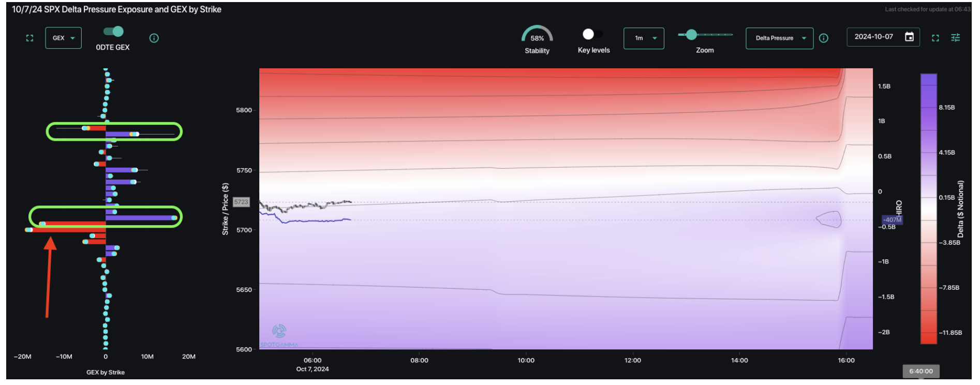The width and height of the screenshot is (980, 385).
Task: Click the 14:00 time axis label
Action: point(739,360)
